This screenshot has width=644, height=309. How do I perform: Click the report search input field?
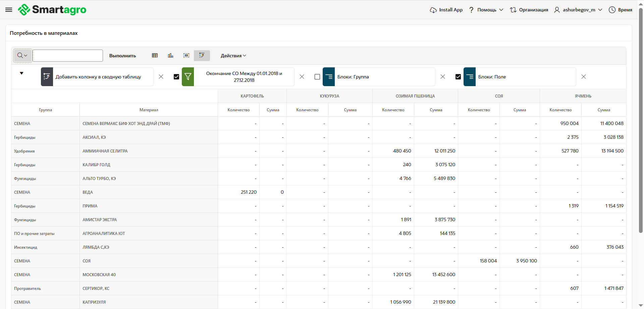(x=68, y=56)
